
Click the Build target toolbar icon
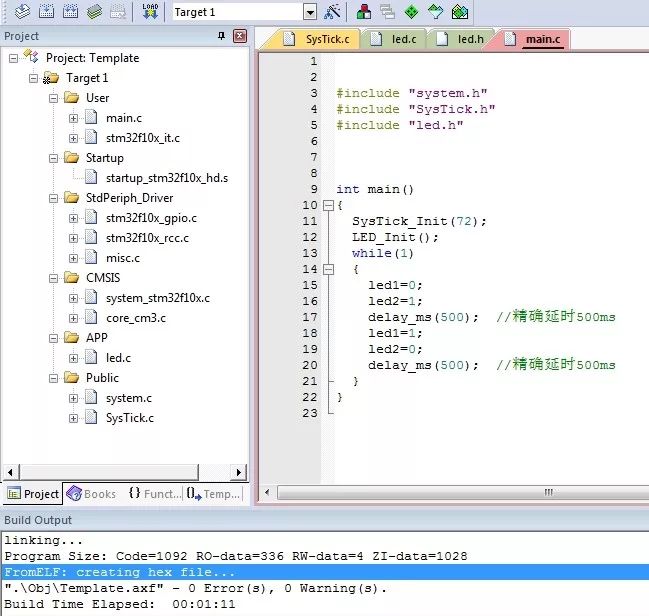[x=46, y=12]
